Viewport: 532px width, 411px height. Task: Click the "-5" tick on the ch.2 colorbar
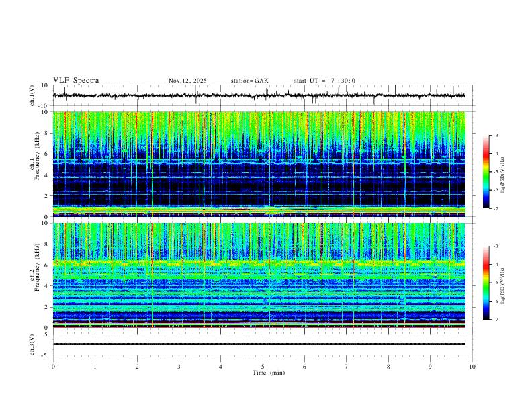pos(495,283)
